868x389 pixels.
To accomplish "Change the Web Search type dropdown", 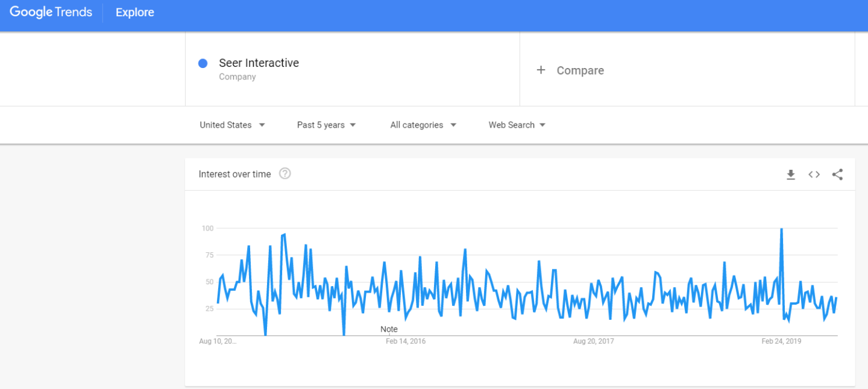I will pos(517,125).
